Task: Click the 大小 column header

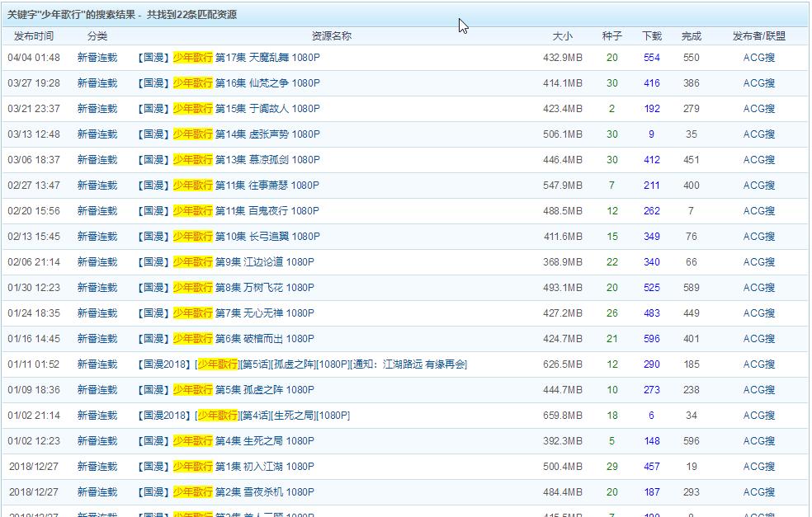Action: pyautogui.click(x=562, y=36)
